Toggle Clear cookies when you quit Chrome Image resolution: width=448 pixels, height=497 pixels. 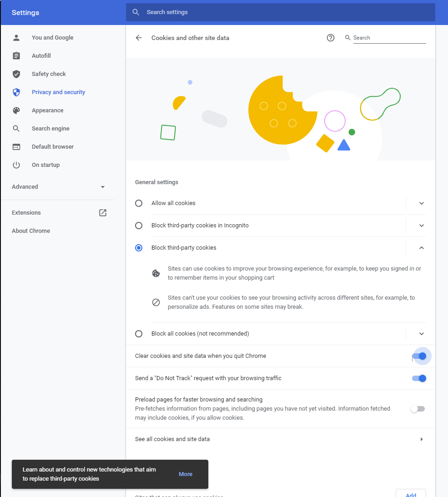point(419,356)
